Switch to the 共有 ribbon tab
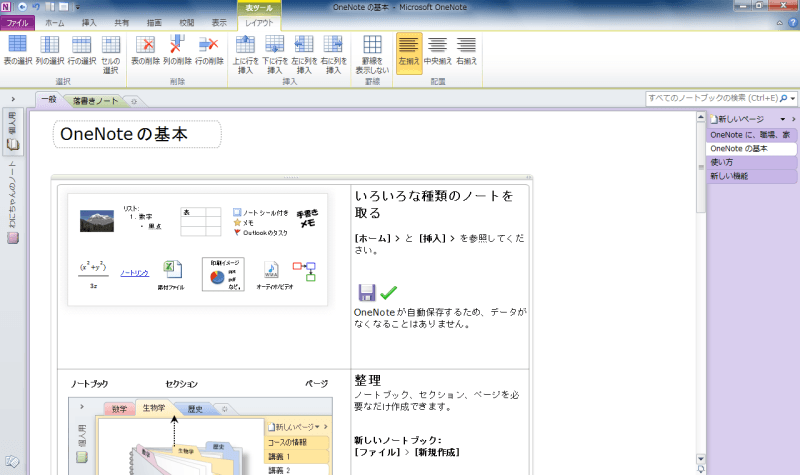Screen dimensions: 800x475 pyautogui.click(x=121, y=23)
